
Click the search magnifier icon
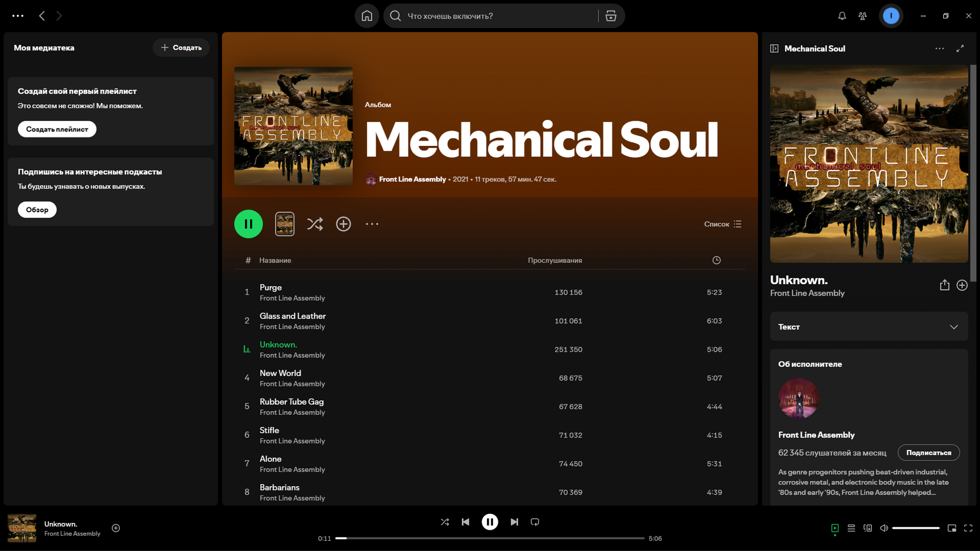[x=395, y=16]
